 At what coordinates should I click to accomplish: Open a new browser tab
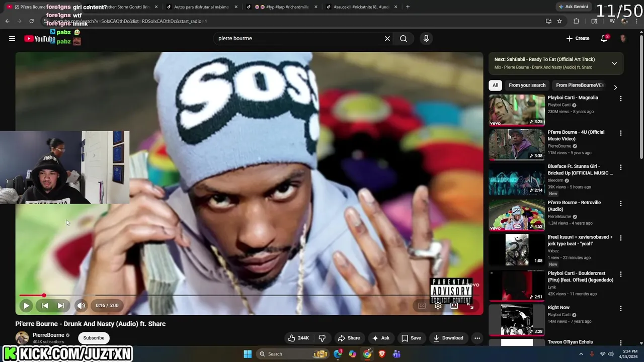pyautogui.click(x=408, y=7)
